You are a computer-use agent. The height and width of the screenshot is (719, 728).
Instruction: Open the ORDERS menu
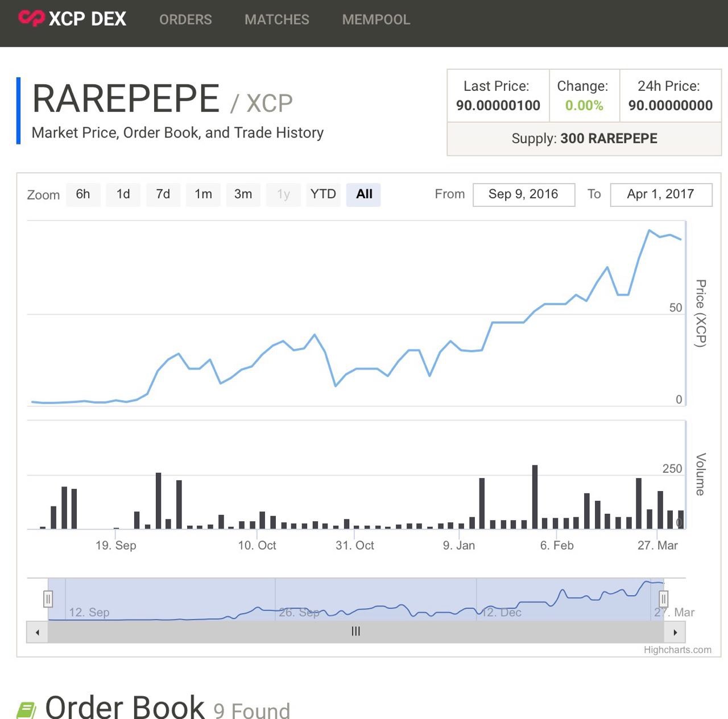point(185,19)
